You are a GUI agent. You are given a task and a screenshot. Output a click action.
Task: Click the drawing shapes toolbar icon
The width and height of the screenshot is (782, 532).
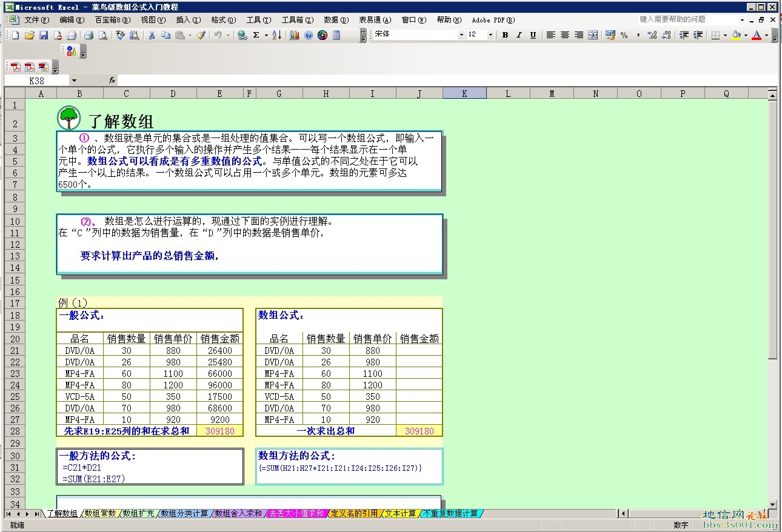[72, 51]
